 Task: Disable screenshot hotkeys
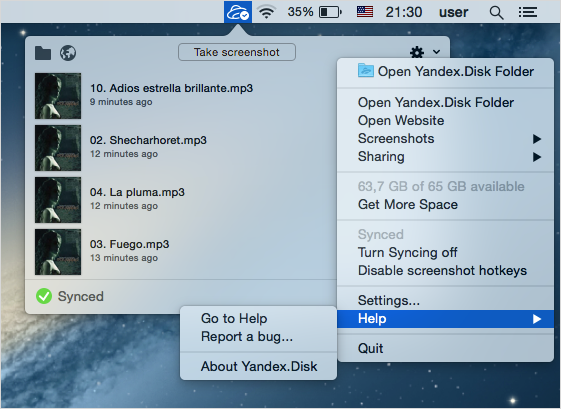tap(442, 270)
